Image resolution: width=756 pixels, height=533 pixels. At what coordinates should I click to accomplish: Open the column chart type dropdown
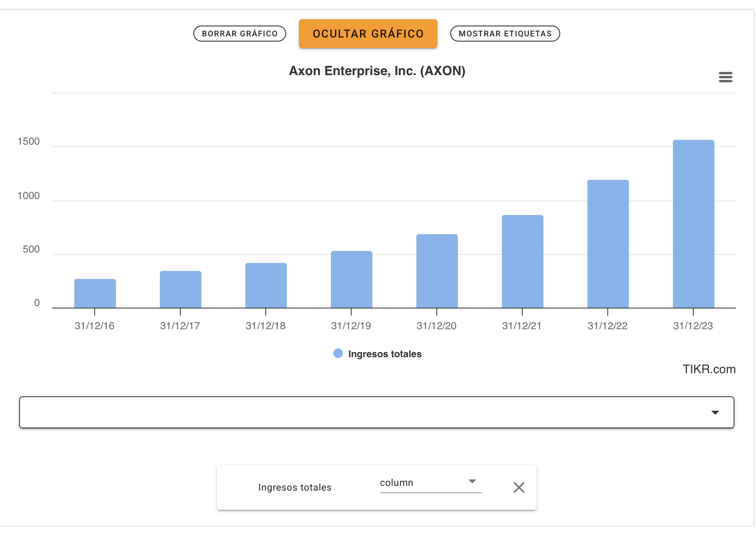tap(431, 483)
